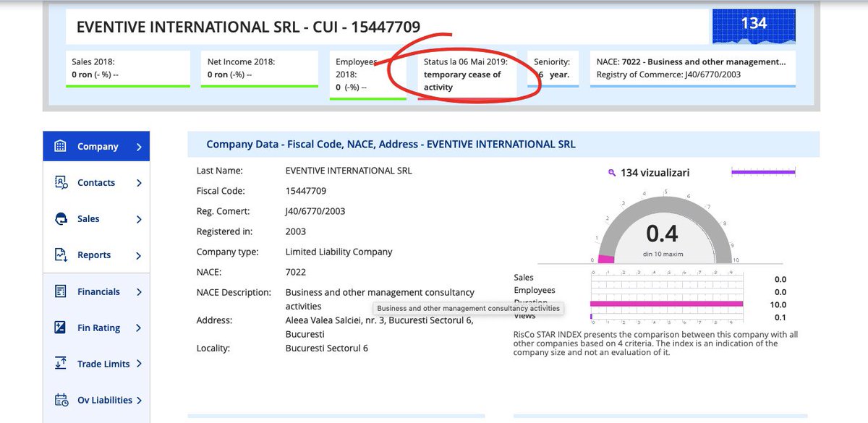868x423 pixels.
Task: Click the NACE 7022 Registry of Commerce card
Action: [x=692, y=69]
